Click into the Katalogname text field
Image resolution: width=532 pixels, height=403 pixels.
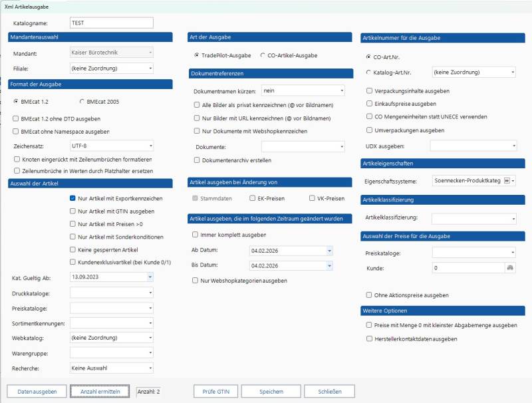click(x=110, y=23)
